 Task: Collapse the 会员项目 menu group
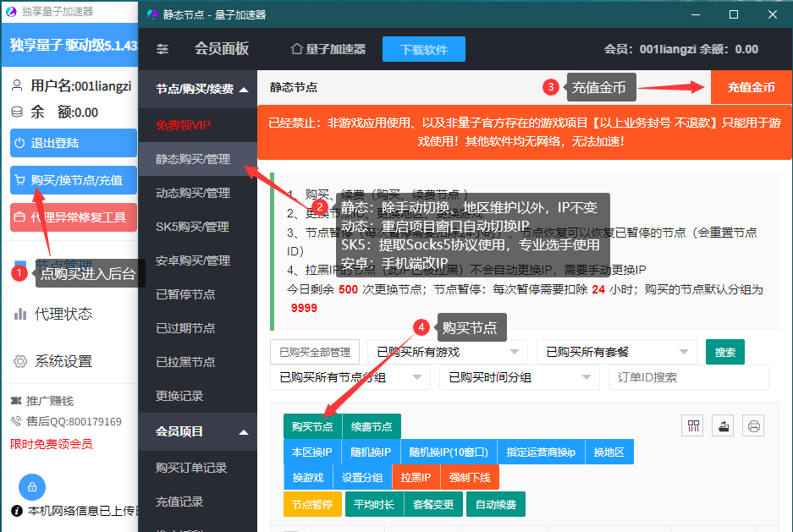tap(198, 431)
